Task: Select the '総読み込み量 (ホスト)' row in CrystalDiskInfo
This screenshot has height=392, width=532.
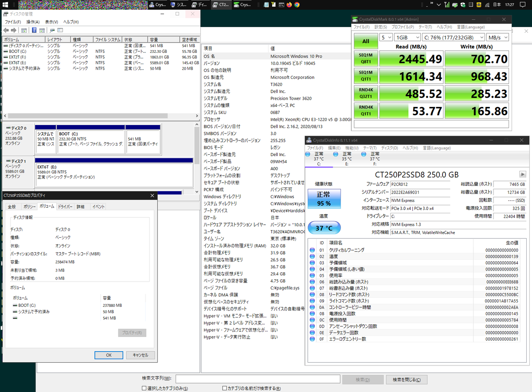Action: [x=414, y=282]
